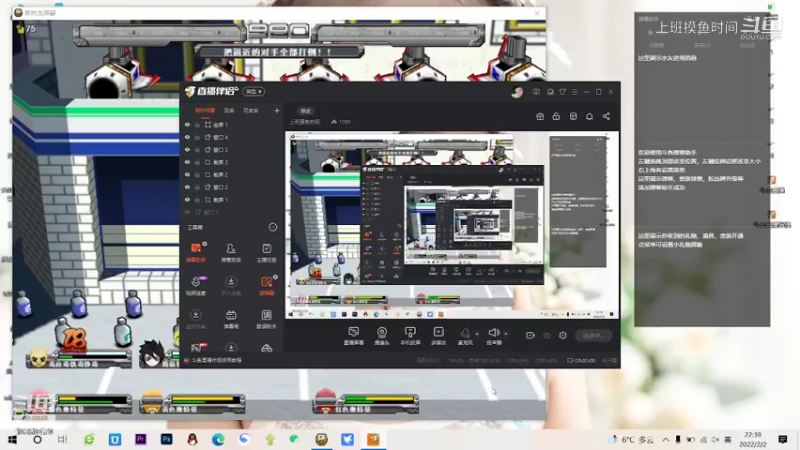800x450 pixels.
Task: Open the 弹幕助手 tool in the toolbox
Action: coord(195,252)
